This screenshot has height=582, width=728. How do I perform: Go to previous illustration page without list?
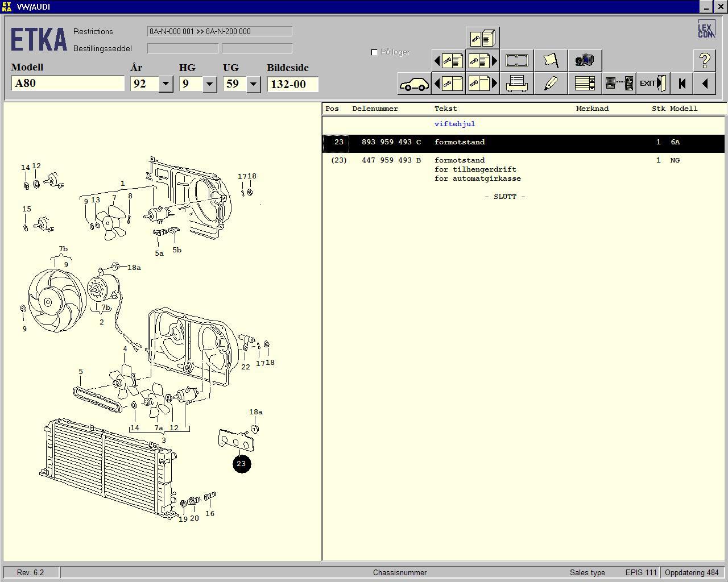click(x=448, y=84)
